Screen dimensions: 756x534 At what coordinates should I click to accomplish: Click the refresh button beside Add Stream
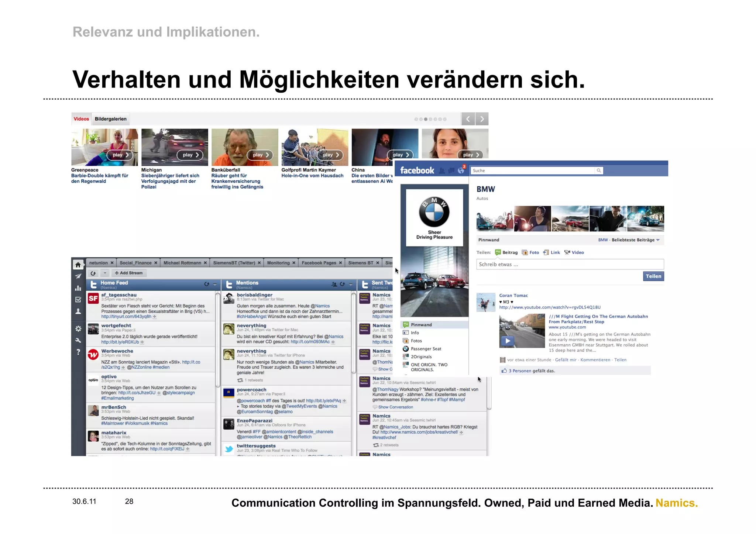93,273
